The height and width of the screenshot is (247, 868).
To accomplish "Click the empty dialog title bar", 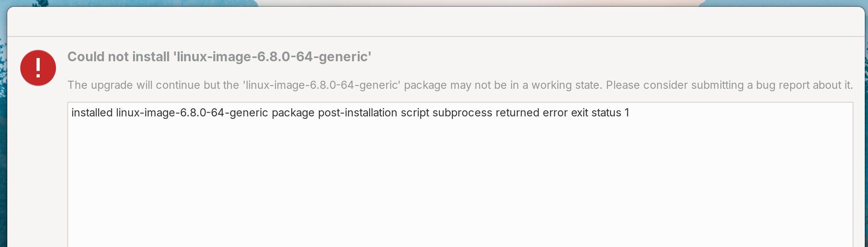I will pos(436,22).
